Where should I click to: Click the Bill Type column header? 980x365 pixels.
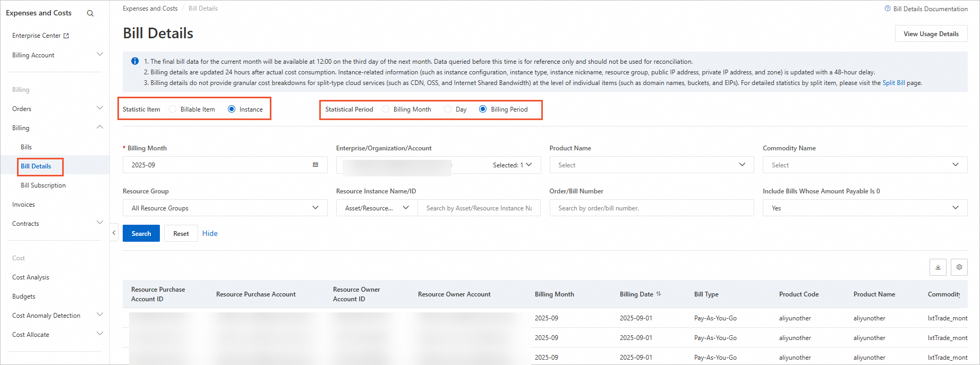coord(706,294)
